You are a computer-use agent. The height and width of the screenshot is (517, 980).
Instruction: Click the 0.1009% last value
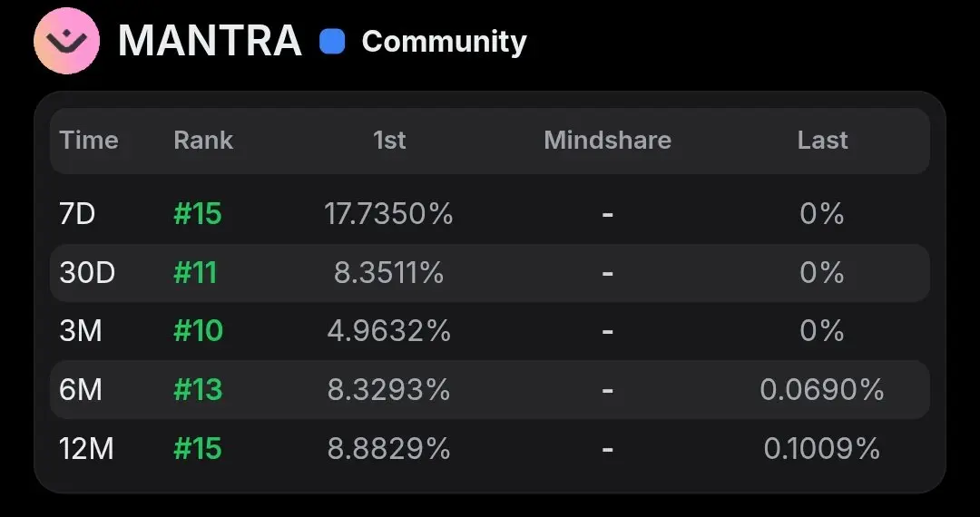822,448
